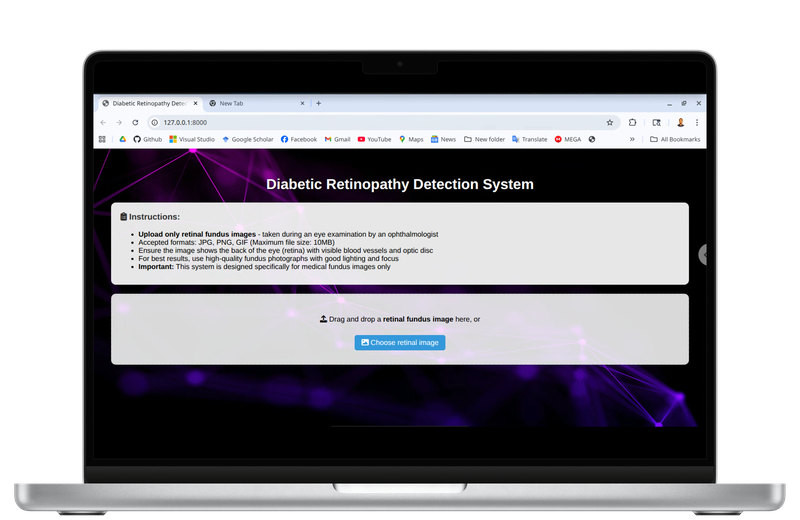Reload the page
Screen dimensions: 800x520
135,122
